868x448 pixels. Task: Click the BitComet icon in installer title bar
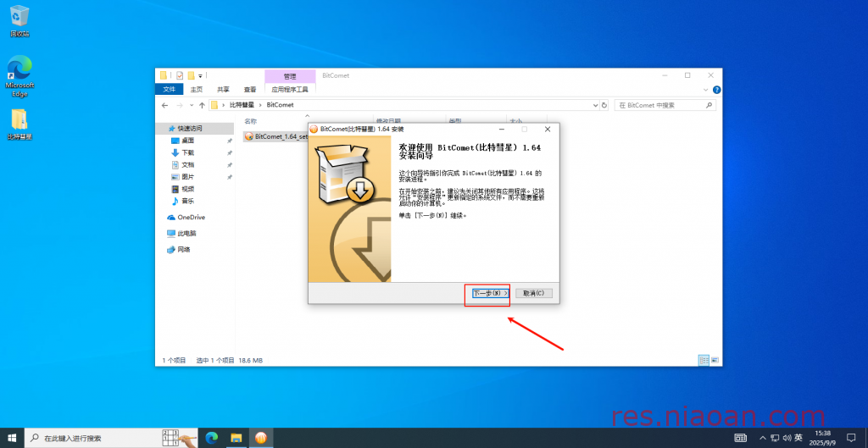click(314, 129)
